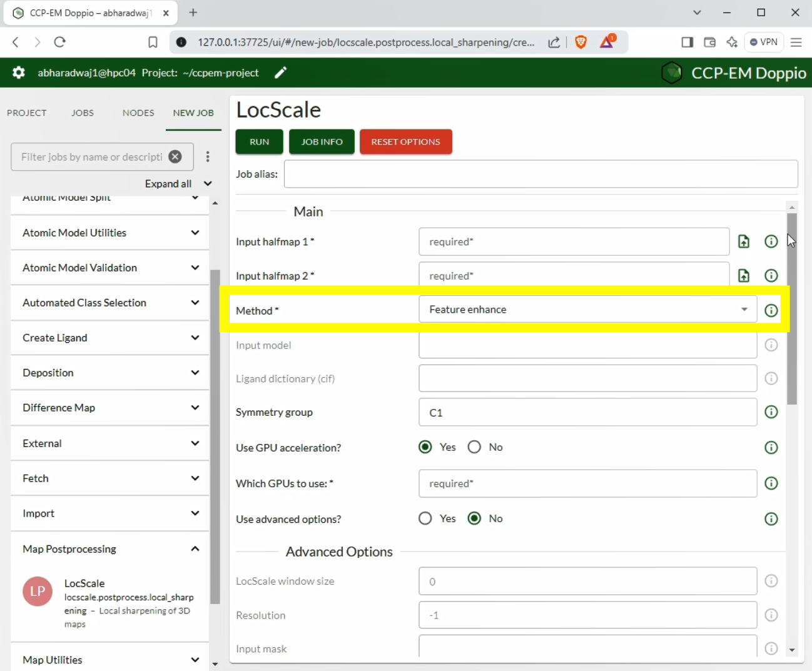Select the NEW JOB tab

pyautogui.click(x=193, y=113)
